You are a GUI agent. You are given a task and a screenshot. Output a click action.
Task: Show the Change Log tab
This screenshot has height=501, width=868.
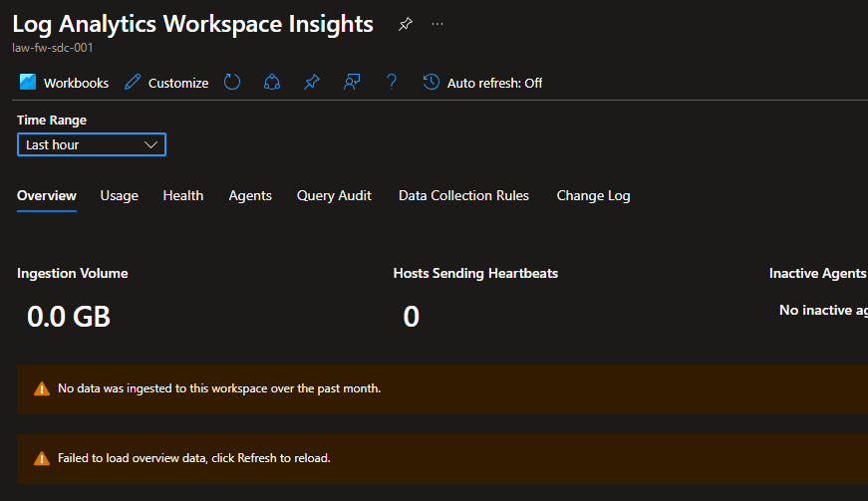click(x=593, y=195)
